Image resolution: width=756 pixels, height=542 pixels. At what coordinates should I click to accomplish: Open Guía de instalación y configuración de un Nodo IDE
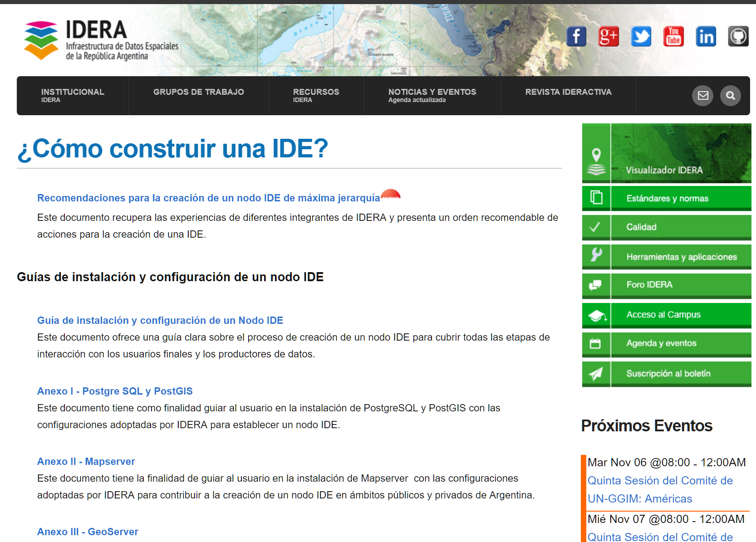160,320
